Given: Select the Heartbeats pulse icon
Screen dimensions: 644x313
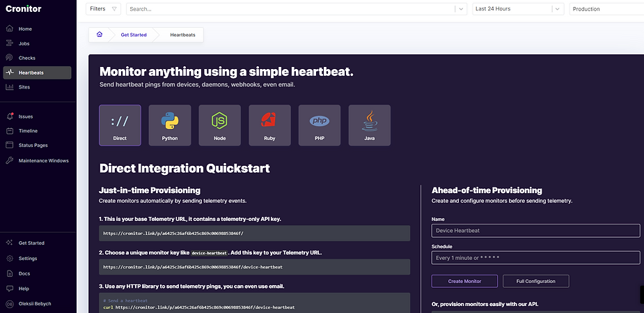Looking at the screenshot, I should point(10,72).
